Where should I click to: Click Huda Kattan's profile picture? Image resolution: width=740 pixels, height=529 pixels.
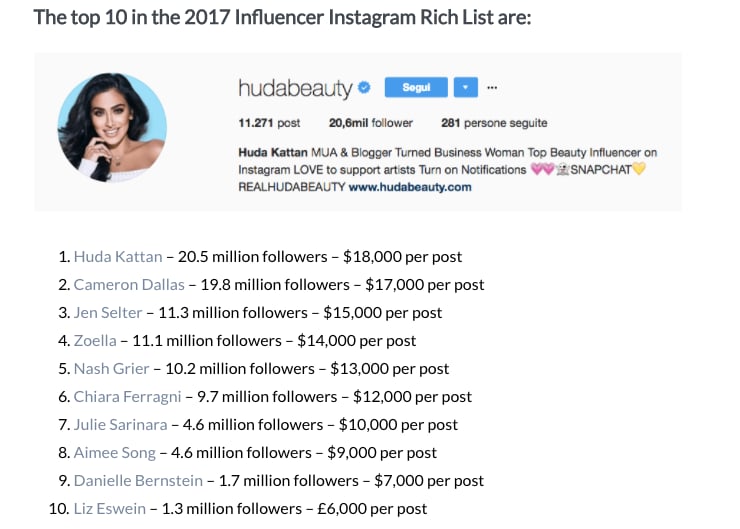click(112, 127)
